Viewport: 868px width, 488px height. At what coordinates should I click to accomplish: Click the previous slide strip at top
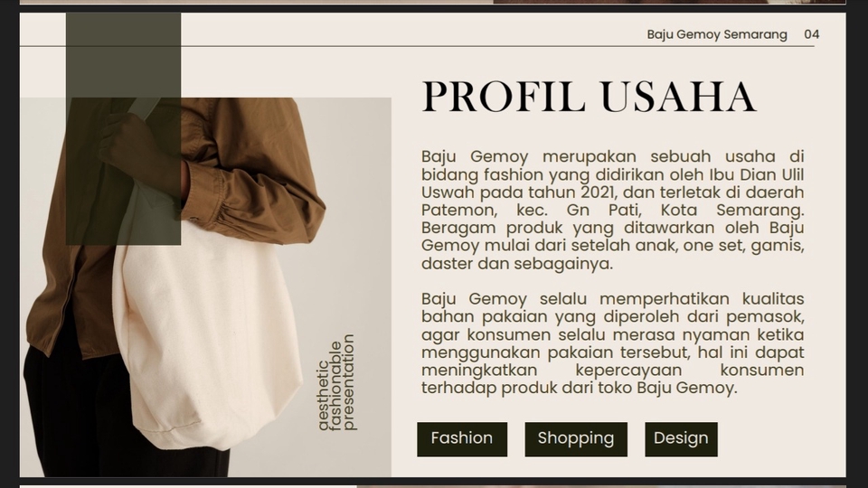(433, 2)
